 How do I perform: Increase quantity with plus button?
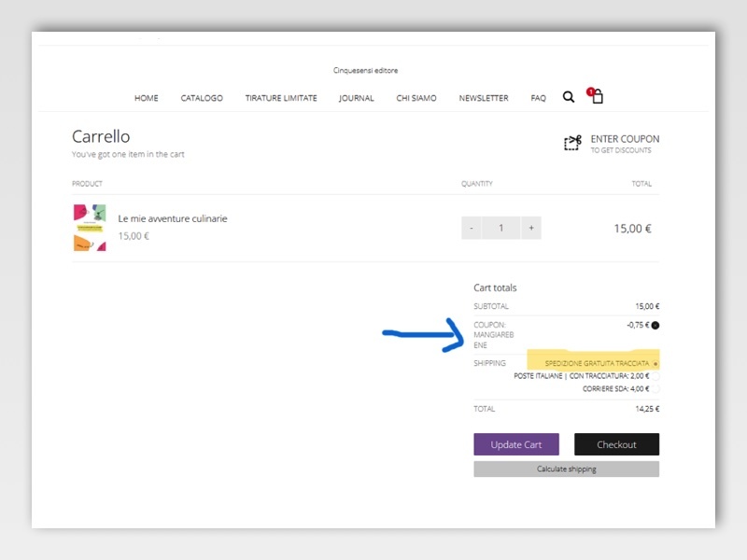(x=530, y=228)
